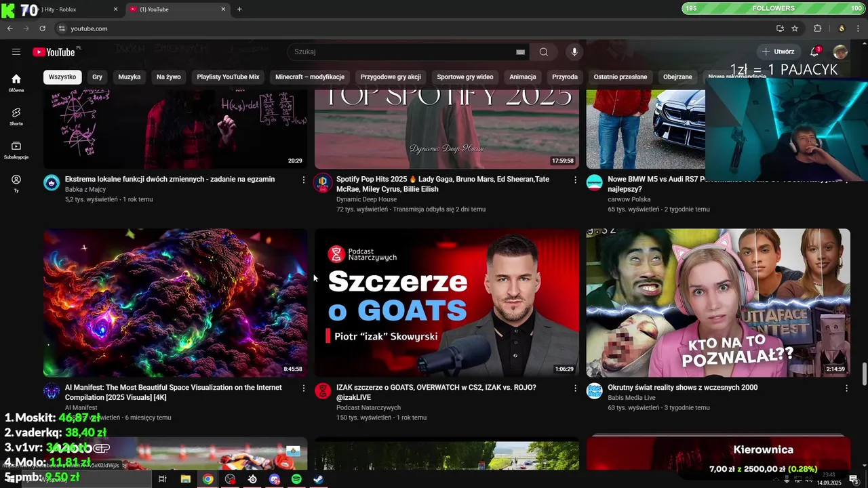Open AI Manifest channel avatar

point(52,390)
